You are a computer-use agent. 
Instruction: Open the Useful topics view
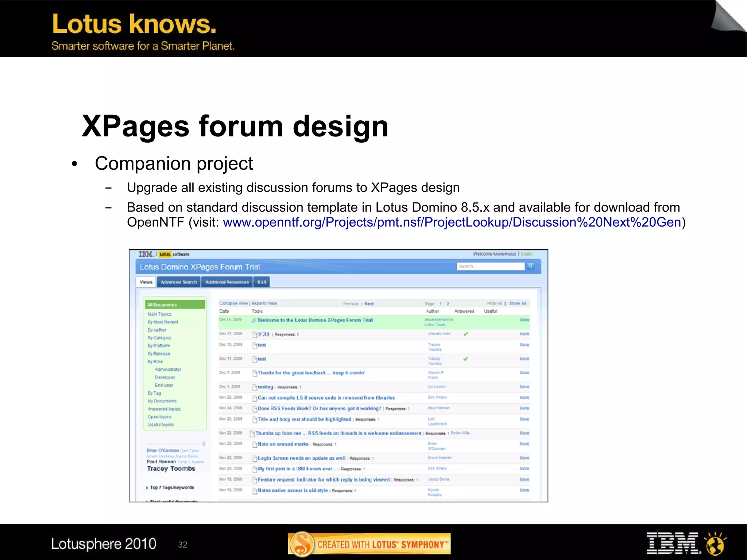[x=160, y=425]
